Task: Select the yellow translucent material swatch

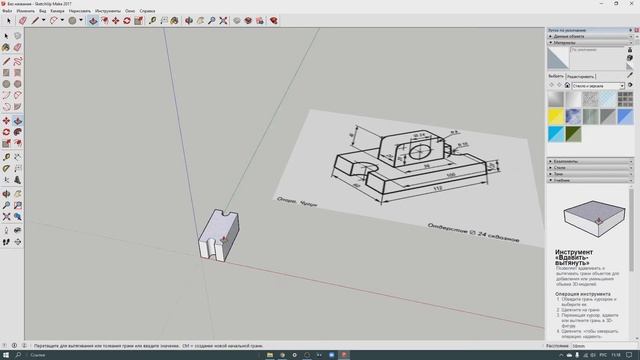Action: click(556, 116)
